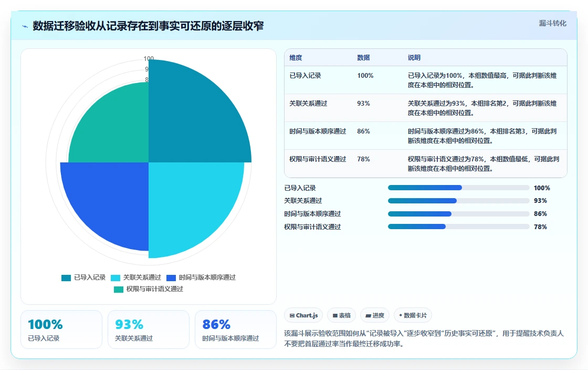Screen dimensions: 588x370
Task: Click the 数据 column header
Action: click(x=363, y=58)
